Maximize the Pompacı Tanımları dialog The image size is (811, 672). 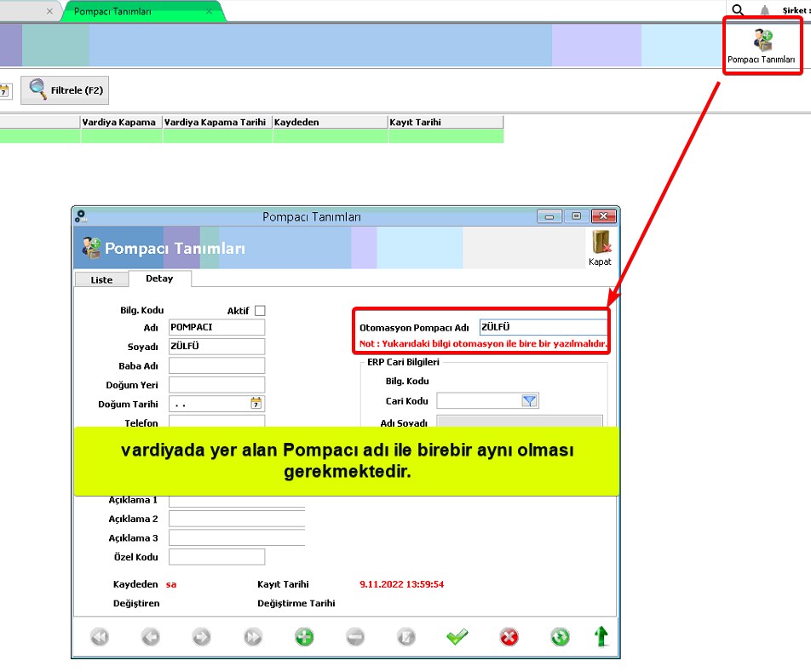576,216
